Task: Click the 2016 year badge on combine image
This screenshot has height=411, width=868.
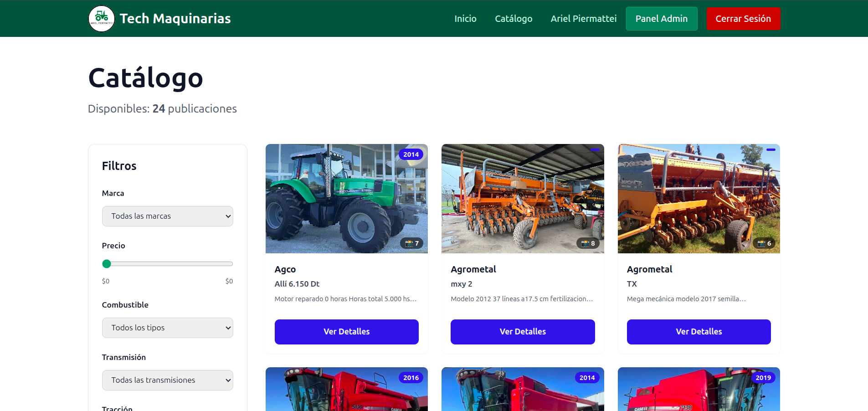Action: click(411, 378)
